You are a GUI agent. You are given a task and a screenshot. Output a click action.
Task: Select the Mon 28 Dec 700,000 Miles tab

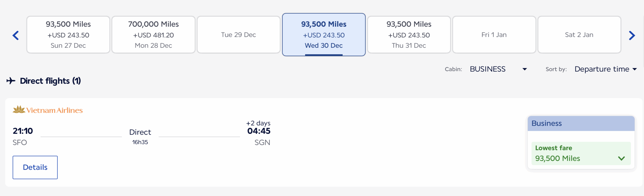click(x=153, y=35)
